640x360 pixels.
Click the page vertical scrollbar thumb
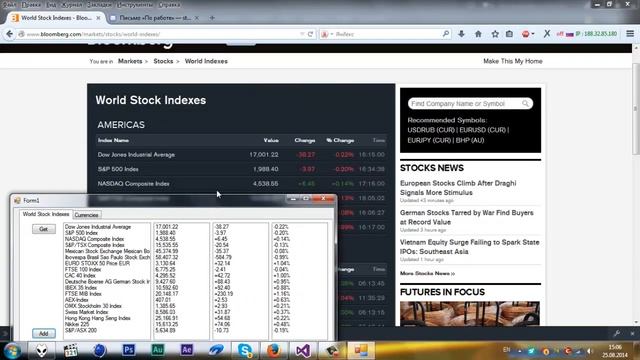(635, 108)
